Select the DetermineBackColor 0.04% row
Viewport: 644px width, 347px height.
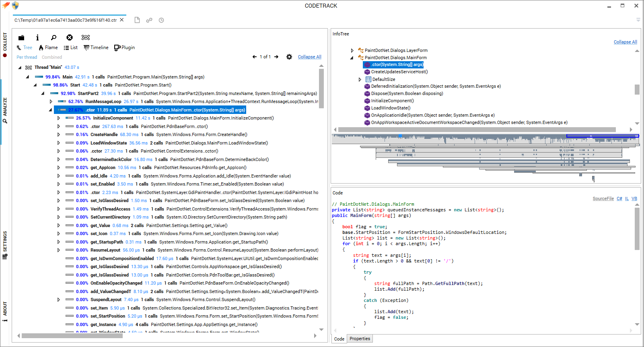click(167, 159)
